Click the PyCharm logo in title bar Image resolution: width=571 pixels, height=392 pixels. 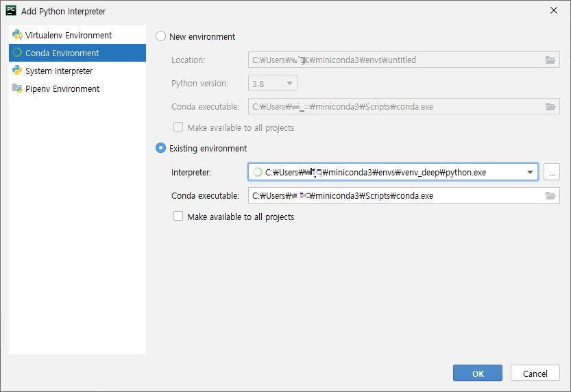(x=11, y=10)
